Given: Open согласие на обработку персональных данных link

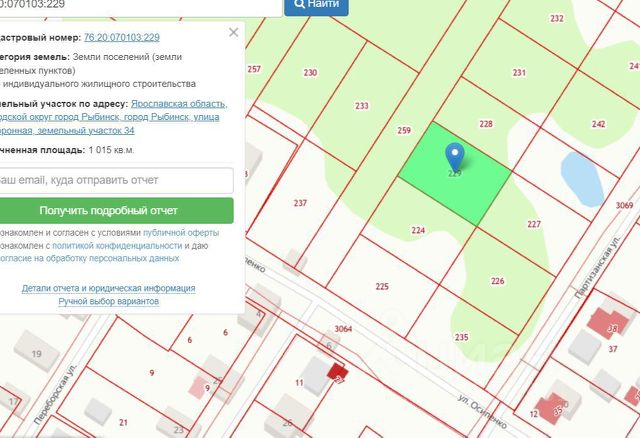Looking at the screenshot, I should coord(89,258).
